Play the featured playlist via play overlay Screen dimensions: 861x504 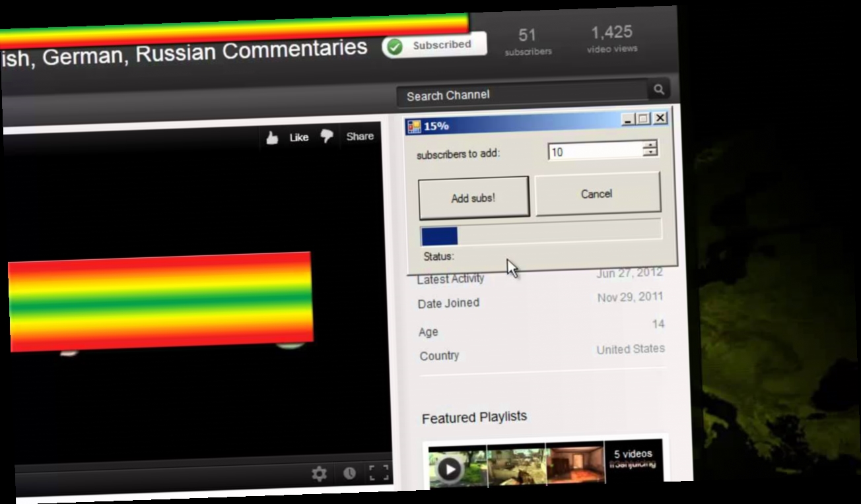450,469
